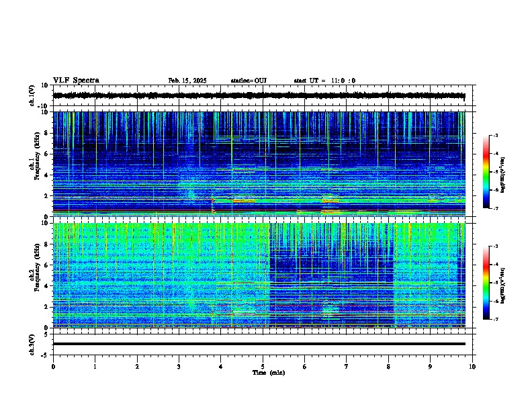Click the "ch.3(V)" axis label
The image size is (532, 411).
(x=32, y=345)
